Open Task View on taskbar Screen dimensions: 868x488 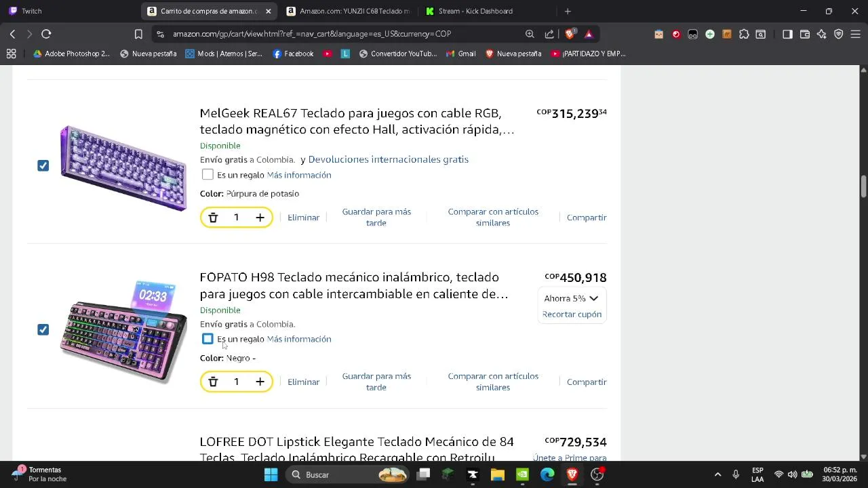coord(424,474)
